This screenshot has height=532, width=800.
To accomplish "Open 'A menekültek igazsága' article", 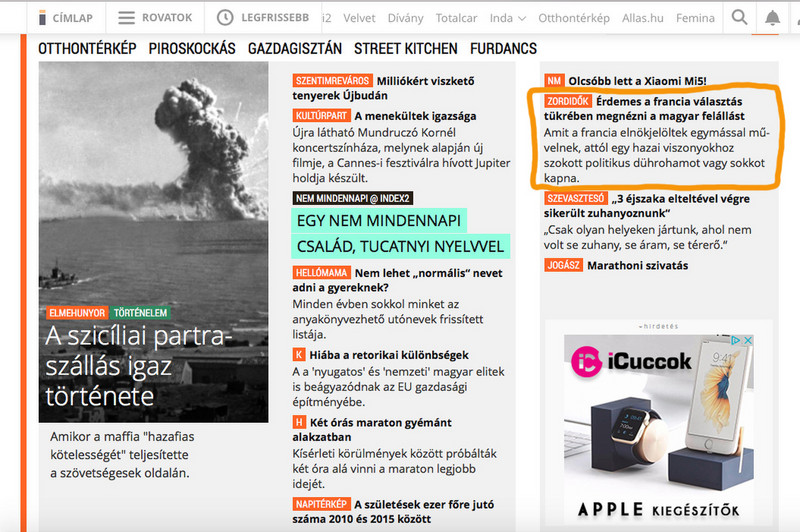I will [x=415, y=116].
